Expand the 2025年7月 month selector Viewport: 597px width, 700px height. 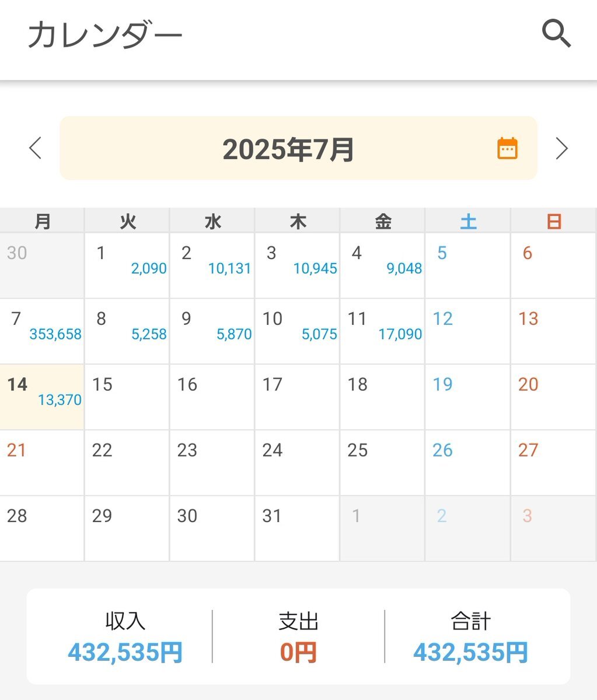[x=298, y=148]
